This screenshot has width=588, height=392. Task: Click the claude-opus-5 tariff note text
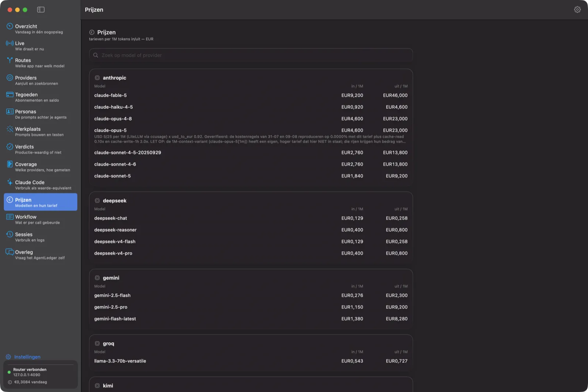click(x=250, y=139)
